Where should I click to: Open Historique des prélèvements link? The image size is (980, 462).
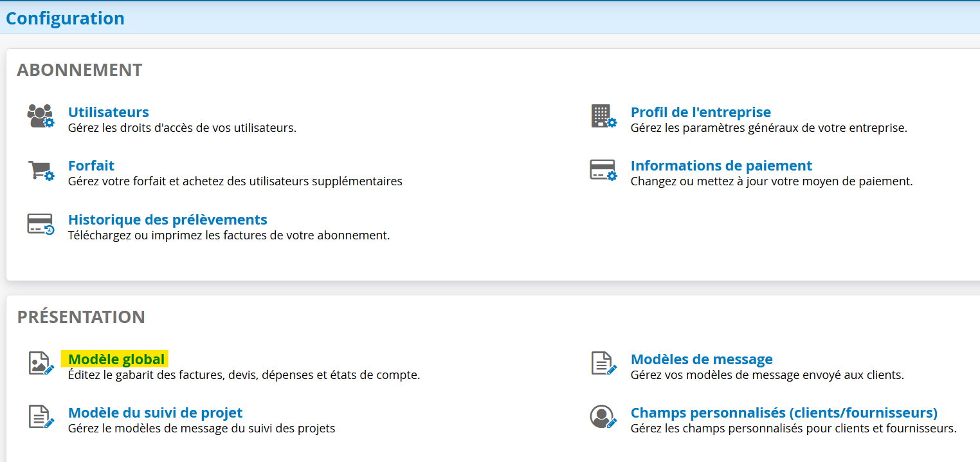point(167,219)
